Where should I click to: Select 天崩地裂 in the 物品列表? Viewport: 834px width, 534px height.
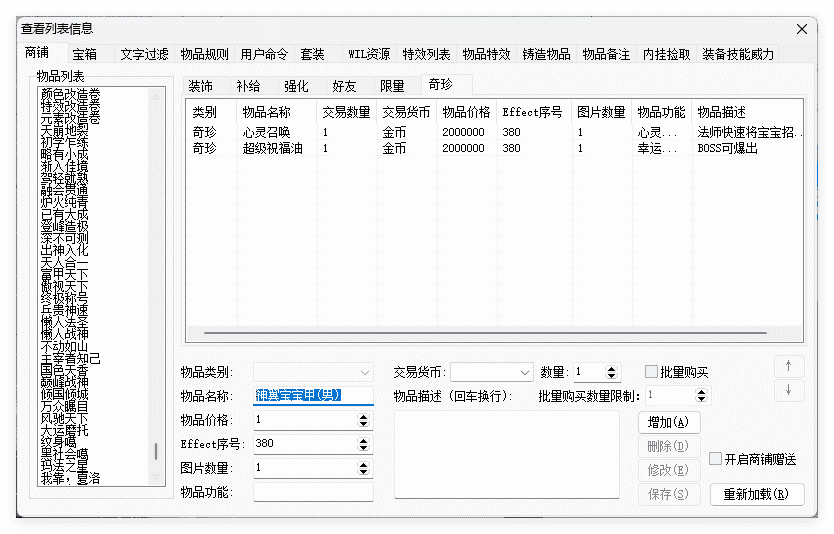point(64,131)
